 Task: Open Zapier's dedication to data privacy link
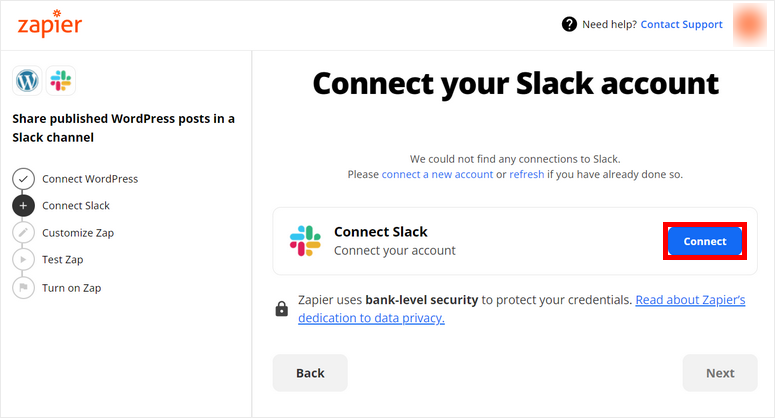coord(690,300)
